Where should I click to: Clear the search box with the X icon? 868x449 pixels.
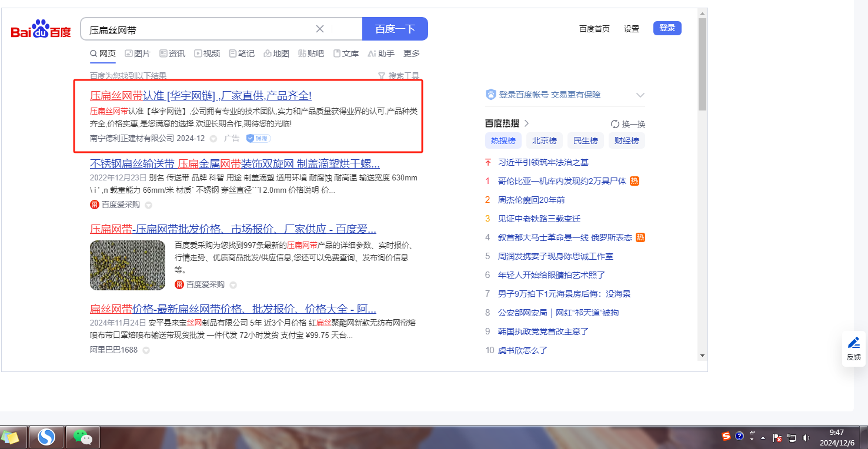point(320,29)
